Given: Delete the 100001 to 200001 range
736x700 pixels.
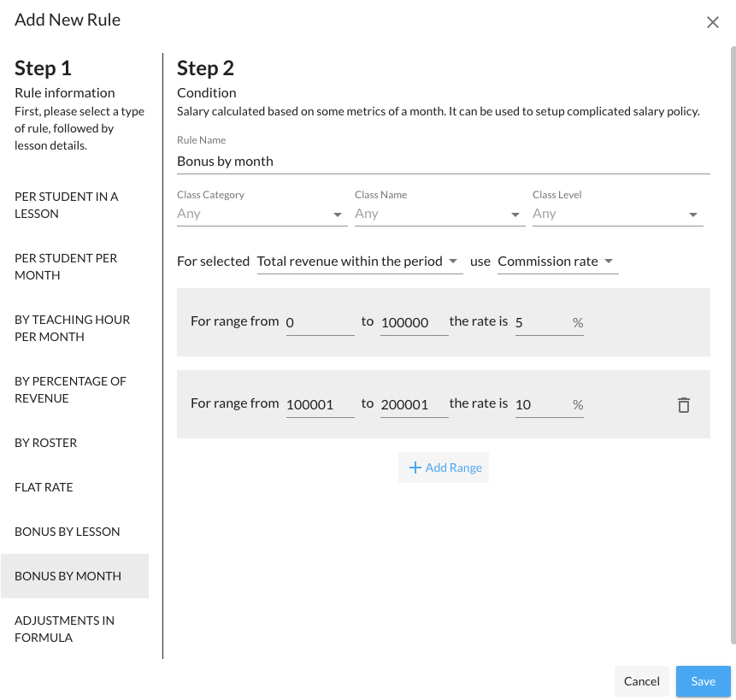Looking at the screenshot, I should pyautogui.click(x=683, y=405).
